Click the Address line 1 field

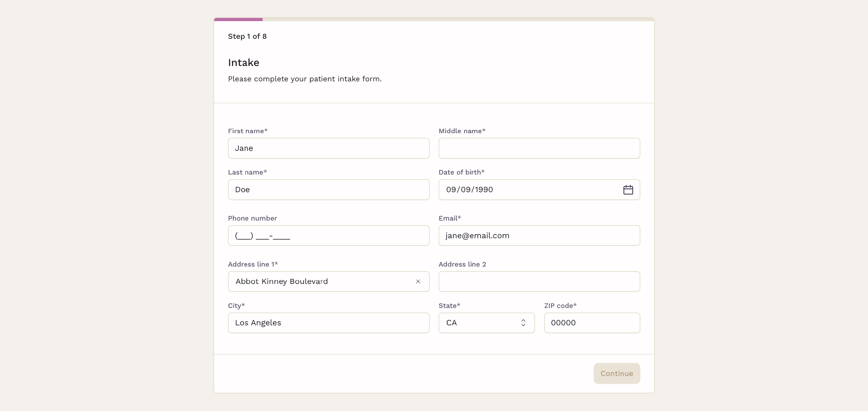coord(328,282)
